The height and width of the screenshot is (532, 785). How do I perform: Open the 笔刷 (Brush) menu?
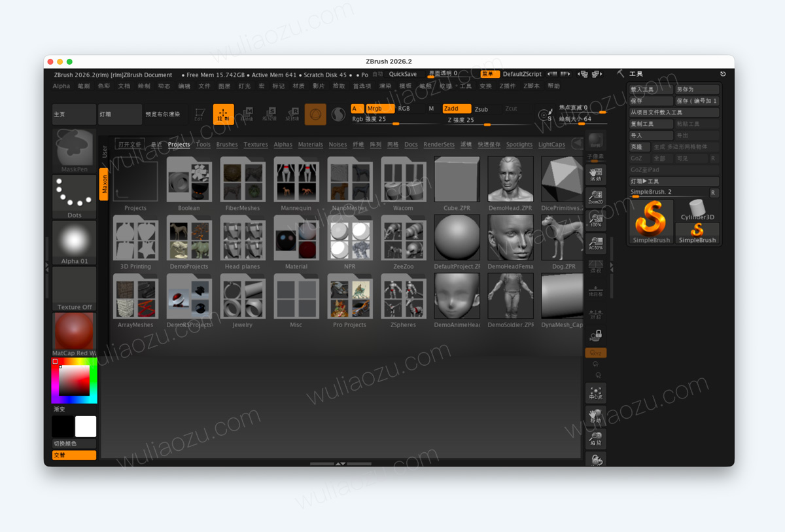click(84, 86)
